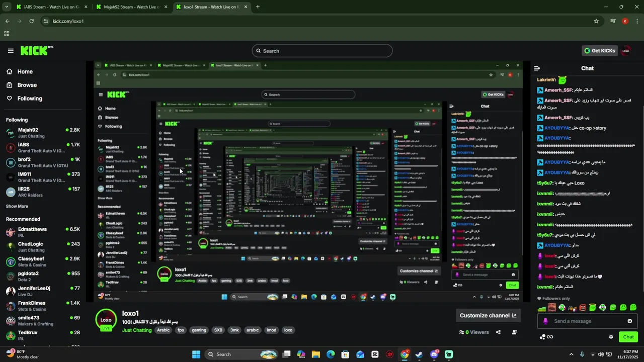Select the Arabic stream tag
644x362 pixels.
click(x=163, y=330)
